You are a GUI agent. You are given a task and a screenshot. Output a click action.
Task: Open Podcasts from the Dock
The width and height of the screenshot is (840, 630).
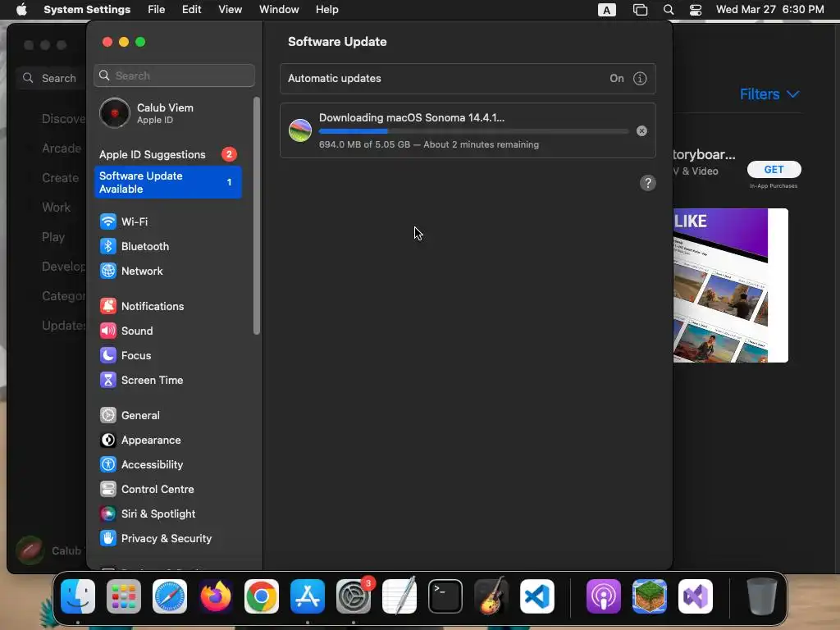coord(604,596)
